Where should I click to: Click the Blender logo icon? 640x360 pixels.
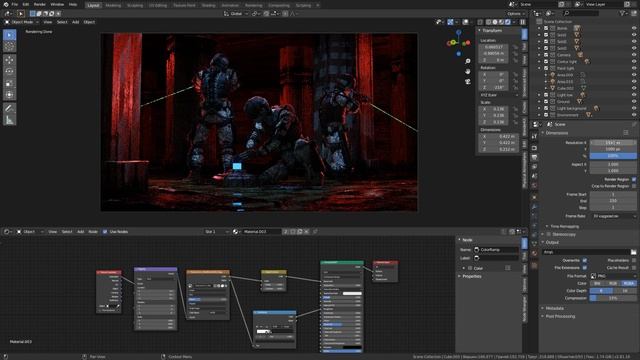[x=6, y=4]
